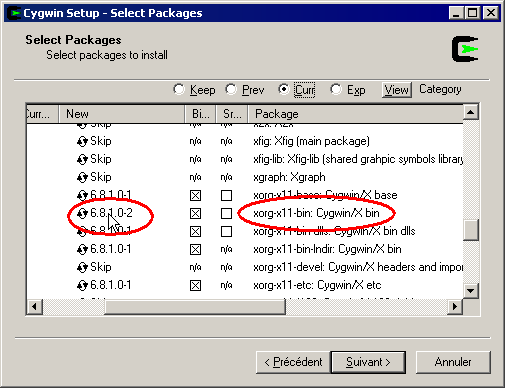Click the cycle icon in the xgraph row
This screenshot has height=388, width=505.
pyautogui.click(x=82, y=177)
